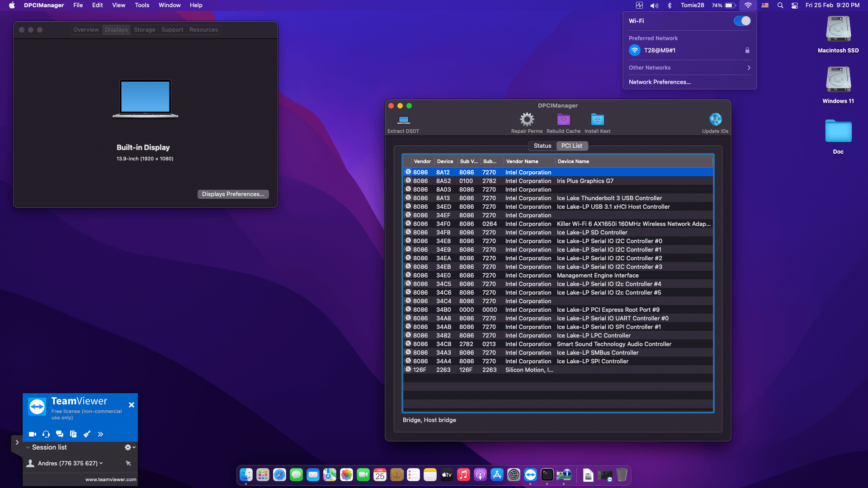Open Support tab in About window

point(172,29)
